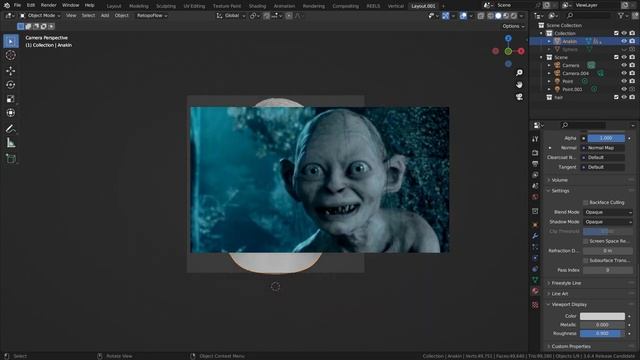Switch to solid viewport shading
The height and width of the screenshot is (360, 640).
point(498,16)
